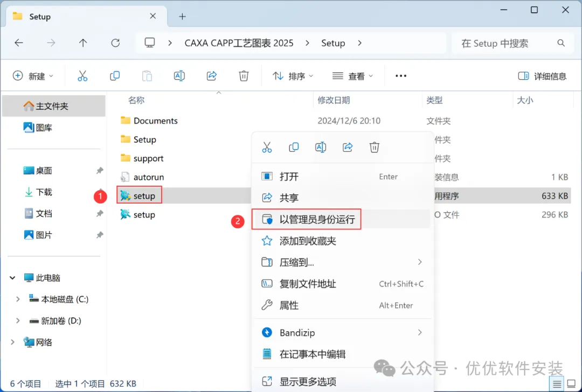Sort by the 大小 column header
Image resolution: width=582 pixels, height=392 pixels.
[525, 100]
